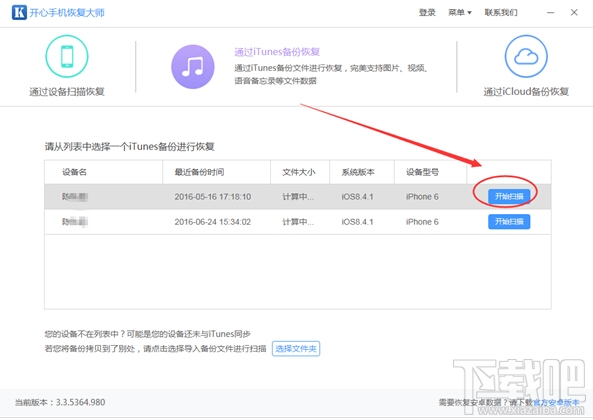
Task: Click the 选择文件夹 button
Action: point(296,349)
